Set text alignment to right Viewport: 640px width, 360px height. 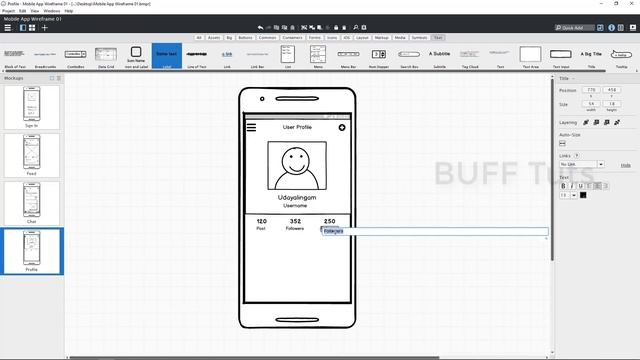[x=606, y=186]
